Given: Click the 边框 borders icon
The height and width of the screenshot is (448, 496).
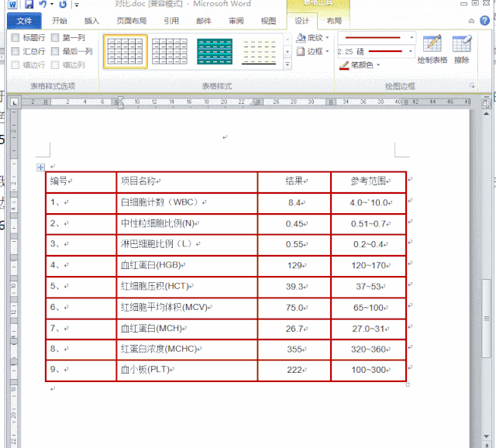Looking at the screenshot, I should click(x=301, y=51).
